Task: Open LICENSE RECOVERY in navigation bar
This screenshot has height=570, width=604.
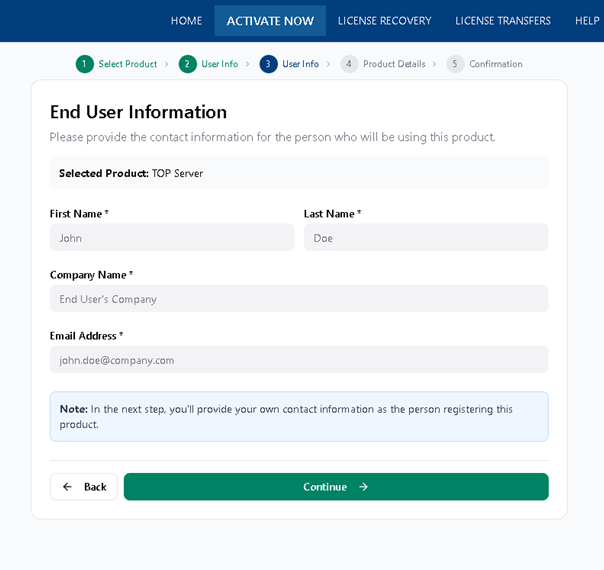Action: coord(384,21)
